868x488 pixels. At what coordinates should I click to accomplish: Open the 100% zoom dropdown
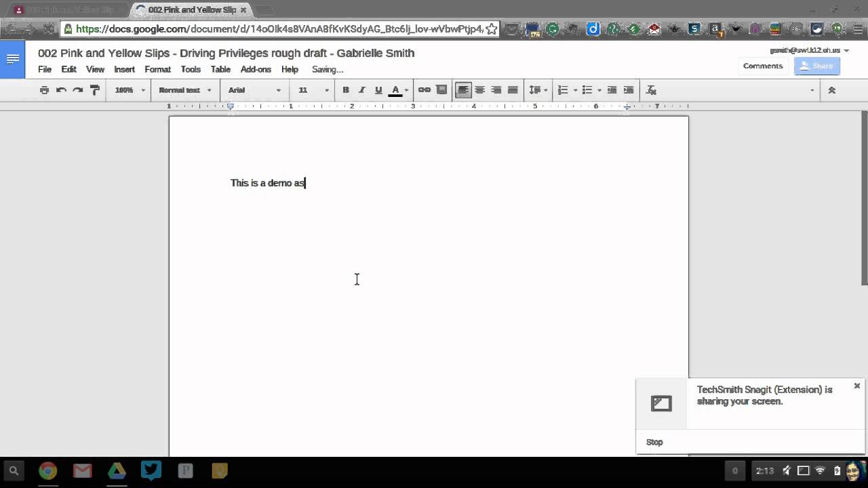(x=130, y=90)
